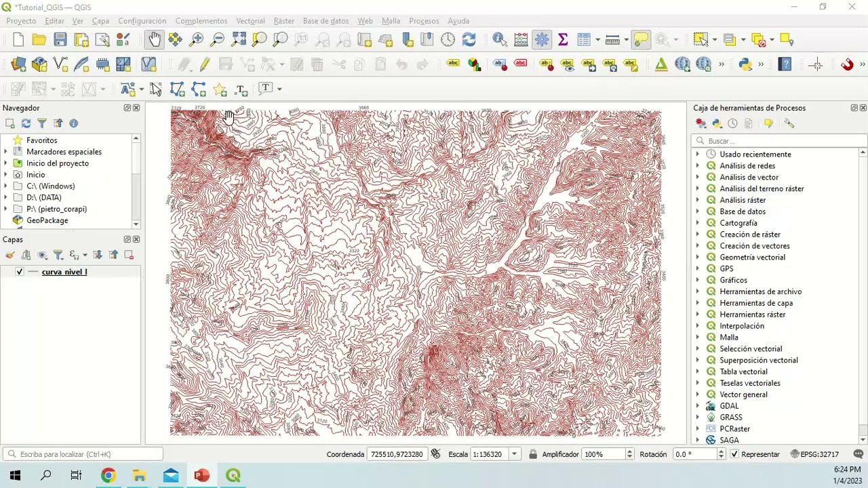Expand Herramientas ráster toolbox group
The height and width of the screenshot is (488, 868).
point(698,314)
